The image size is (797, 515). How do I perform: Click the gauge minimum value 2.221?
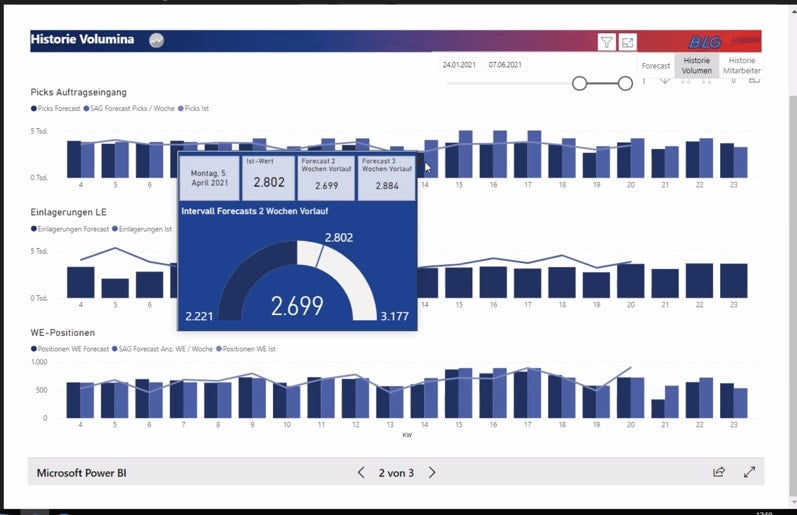[199, 316]
